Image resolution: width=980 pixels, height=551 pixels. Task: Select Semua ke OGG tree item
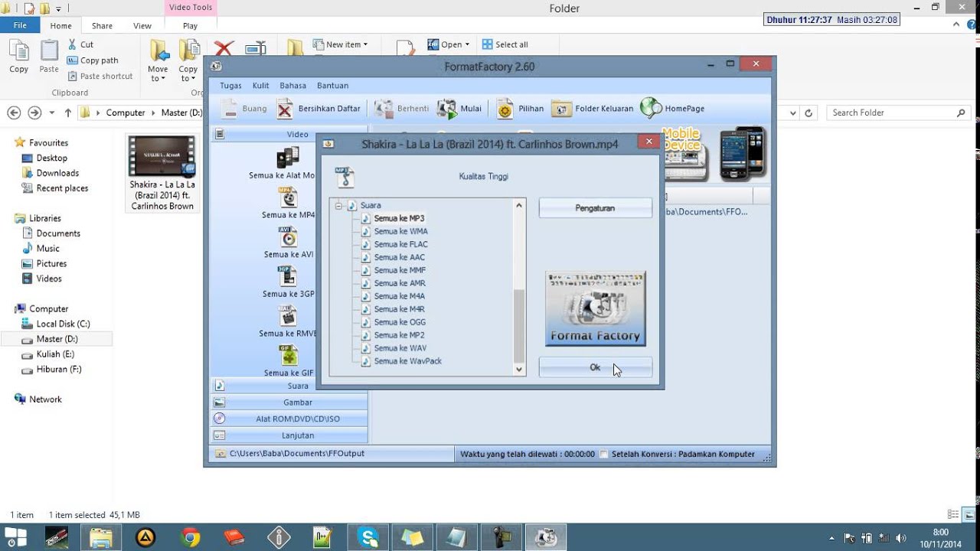(x=400, y=322)
